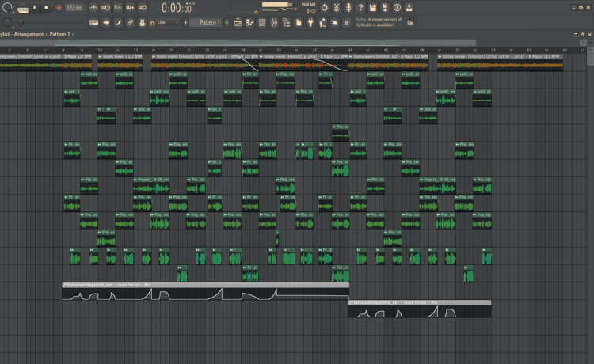Switch the PAT/SONG mode toggle
594x364 pixels.
(23, 8)
